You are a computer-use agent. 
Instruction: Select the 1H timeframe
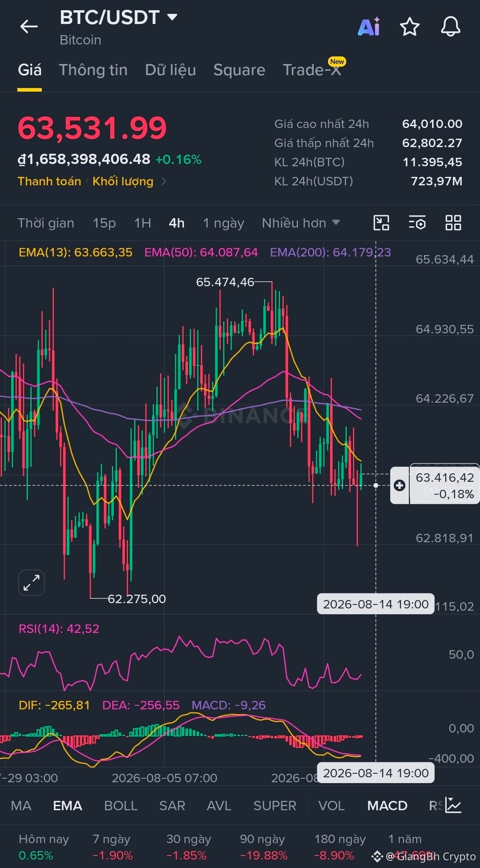(143, 223)
